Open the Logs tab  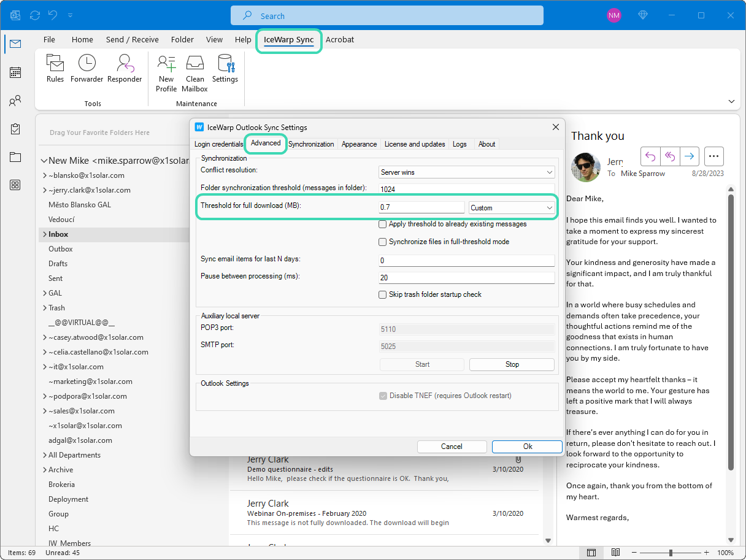[x=460, y=144]
